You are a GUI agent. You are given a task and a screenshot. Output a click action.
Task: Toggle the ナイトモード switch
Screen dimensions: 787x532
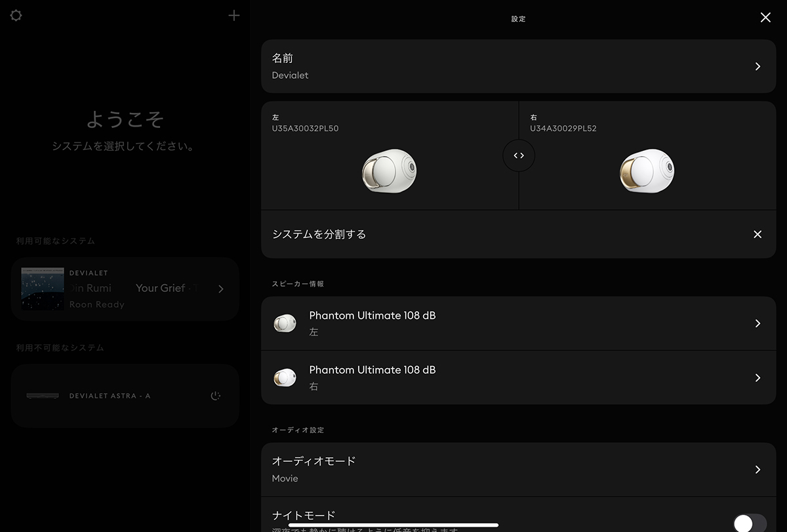[x=750, y=523]
